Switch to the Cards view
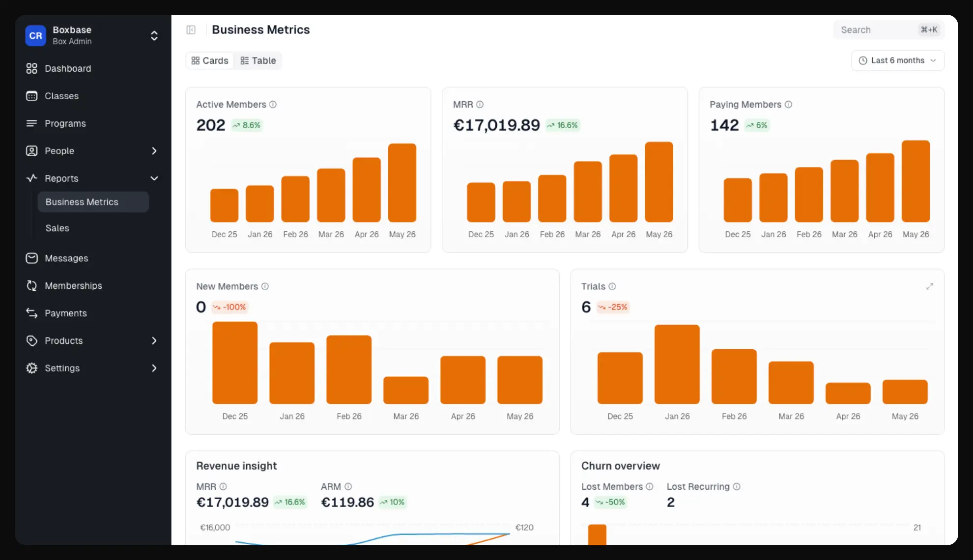 210,60
